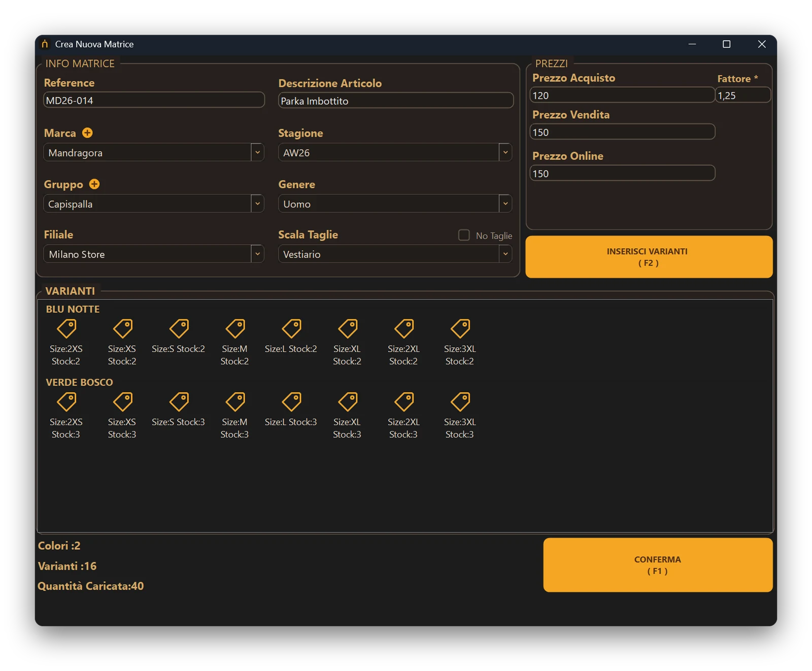Click the VERDE BOSCO color group heading
The width and height of the screenshot is (812, 671).
79,382
